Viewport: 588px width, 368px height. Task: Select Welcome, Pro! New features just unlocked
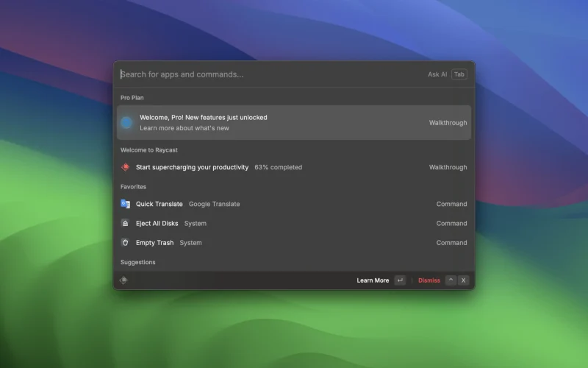click(x=294, y=122)
